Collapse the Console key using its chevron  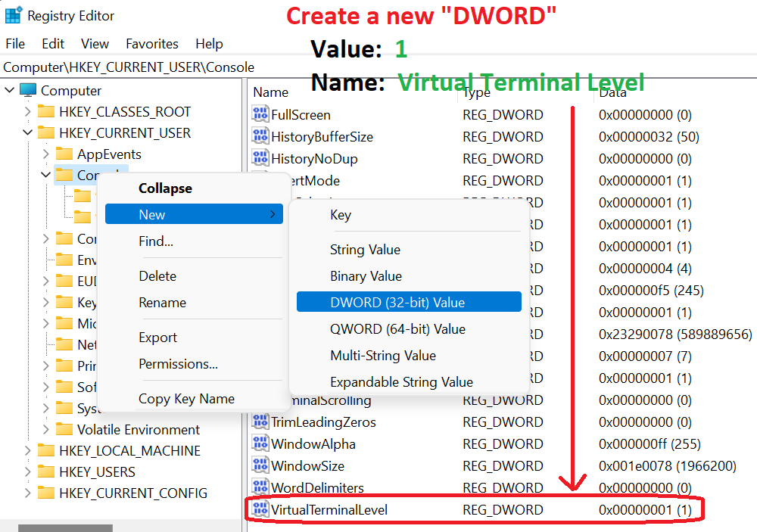(46, 175)
